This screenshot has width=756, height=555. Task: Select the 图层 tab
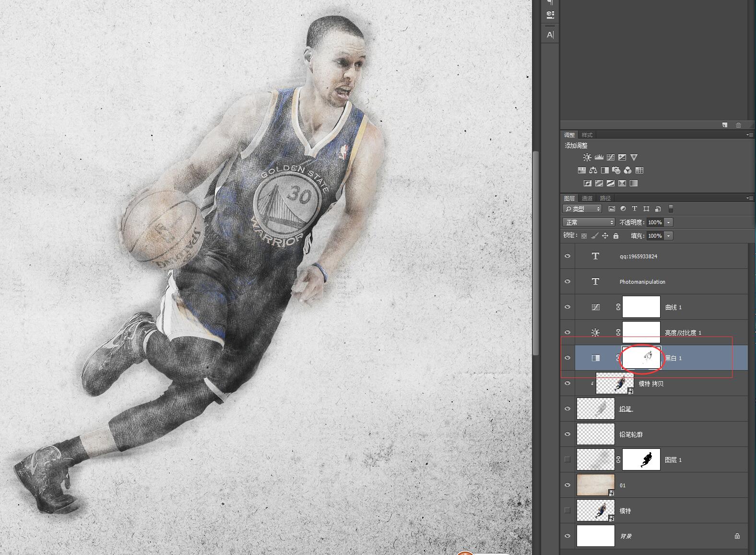tap(569, 198)
